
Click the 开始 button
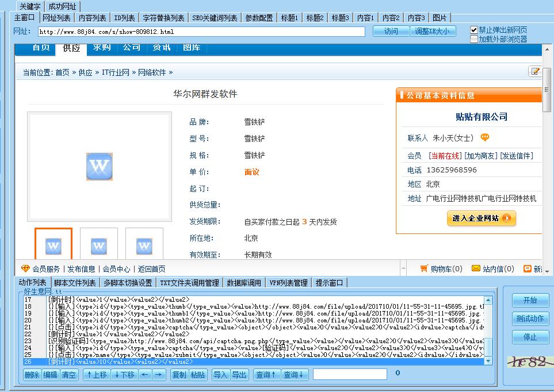coord(530,300)
